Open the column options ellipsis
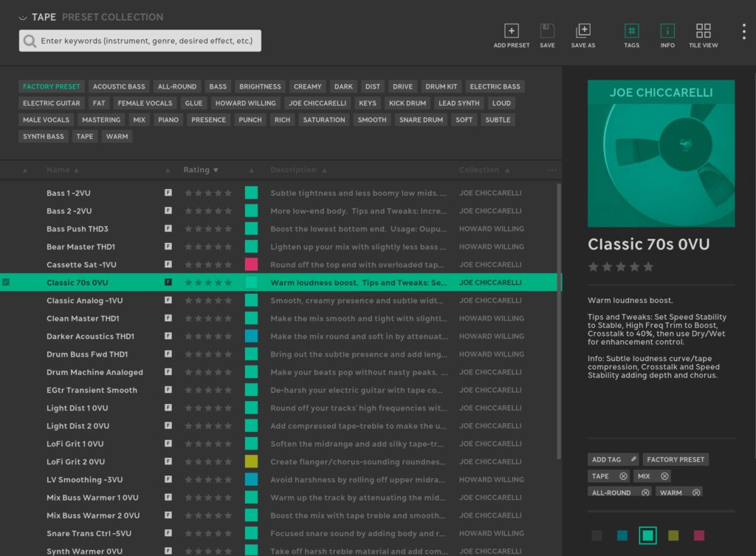The width and height of the screenshot is (756, 556). [551, 170]
